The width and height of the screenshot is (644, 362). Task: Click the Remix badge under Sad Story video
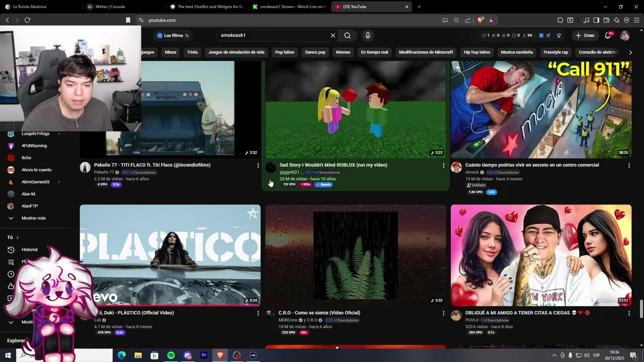click(x=324, y=185)
